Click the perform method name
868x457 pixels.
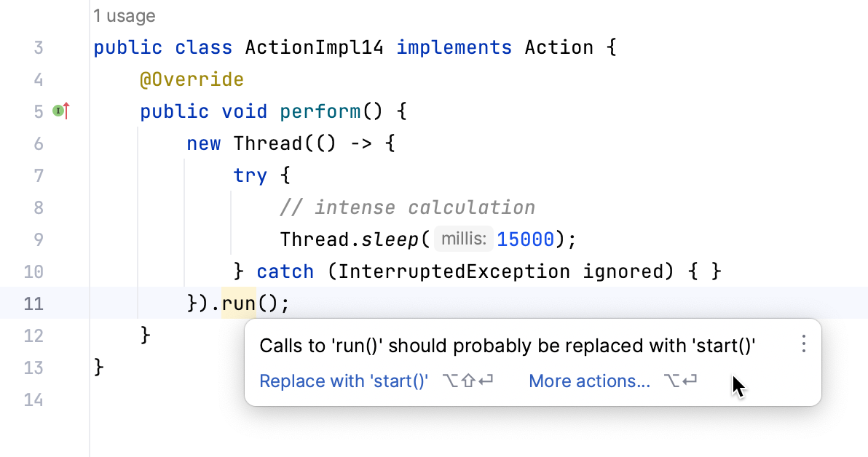(x=320, y=112)
